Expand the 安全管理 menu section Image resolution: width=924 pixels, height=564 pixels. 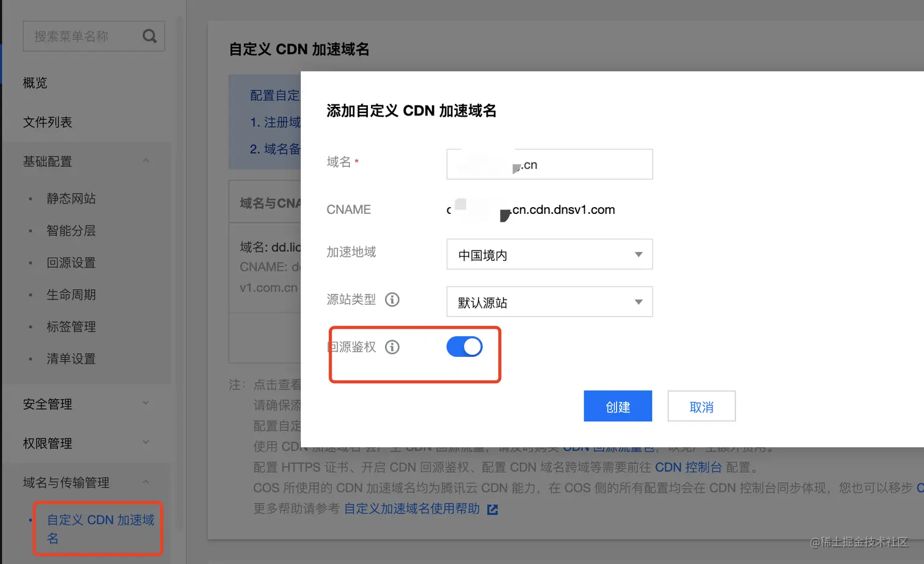click(x=146, y=403)
